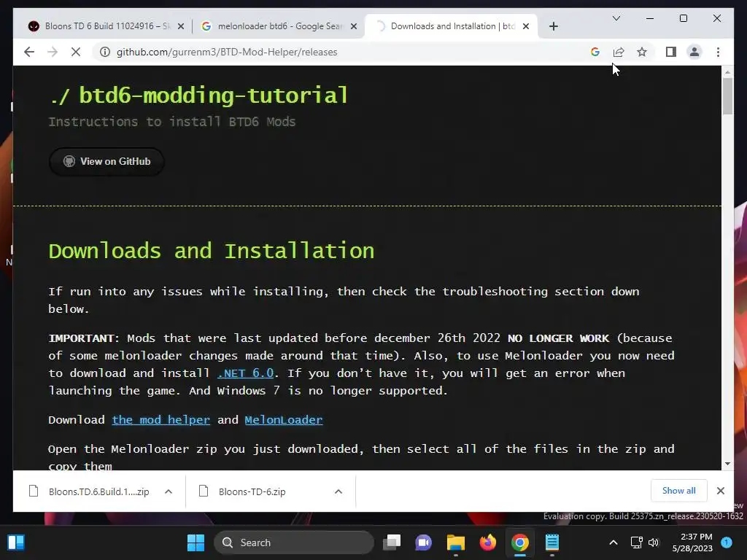Open the Windows Start menu
This screenshot has height=560, width=747.
(x=196, y=542)
